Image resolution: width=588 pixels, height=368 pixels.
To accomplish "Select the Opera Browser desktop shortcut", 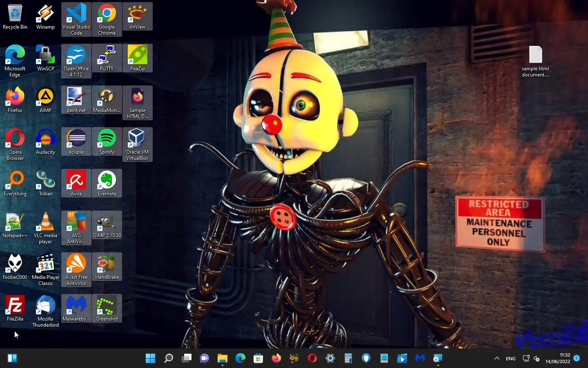I will [15, 144].
